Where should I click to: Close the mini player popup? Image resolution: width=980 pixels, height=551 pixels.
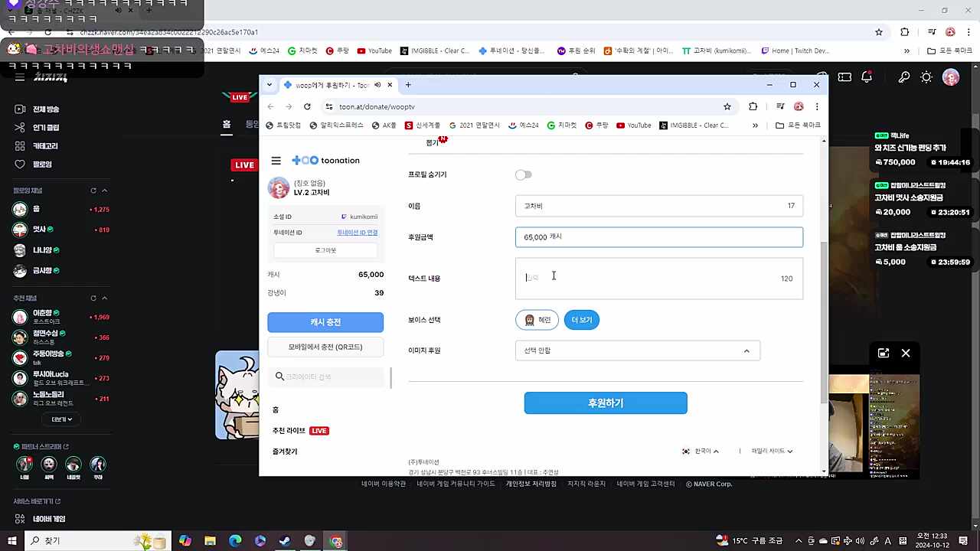(x=906, y=353)
